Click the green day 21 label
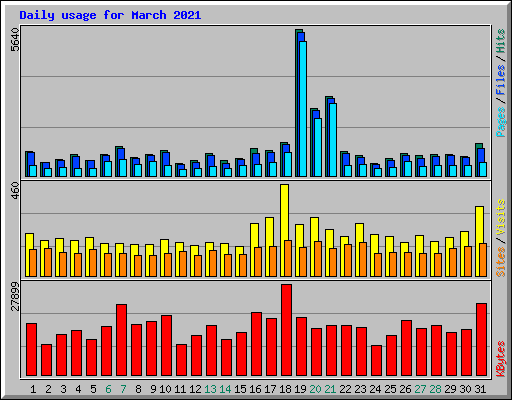The width and height of the screenshot is (512, 400). 330,389
